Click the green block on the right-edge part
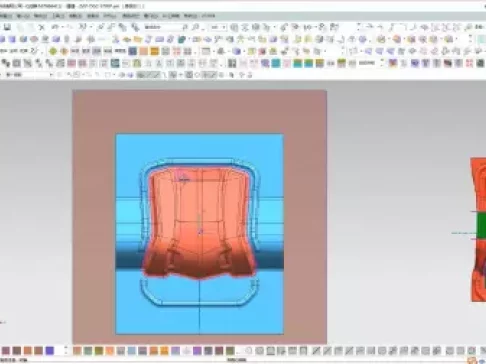 (x=480, y=225)
